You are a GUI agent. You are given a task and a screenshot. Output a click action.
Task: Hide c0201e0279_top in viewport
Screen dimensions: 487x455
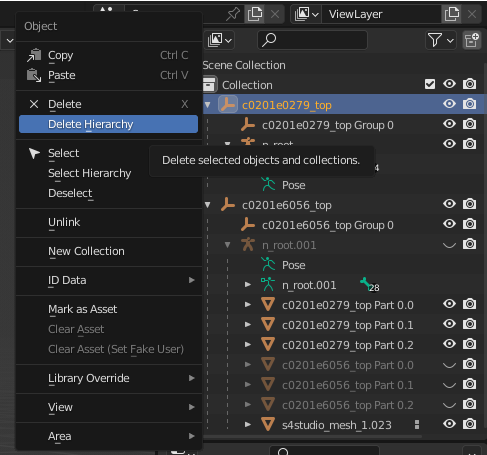pyautogui.click(x=449, y=104)
